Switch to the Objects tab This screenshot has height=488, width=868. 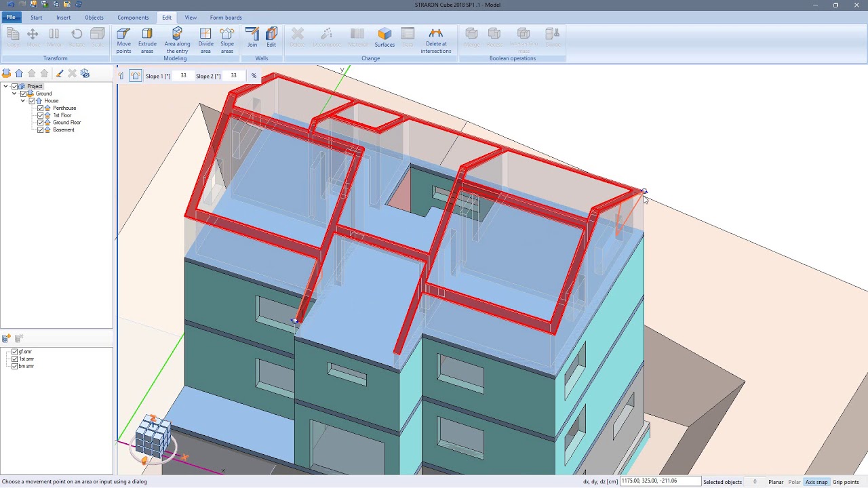(x=94, y=18)
